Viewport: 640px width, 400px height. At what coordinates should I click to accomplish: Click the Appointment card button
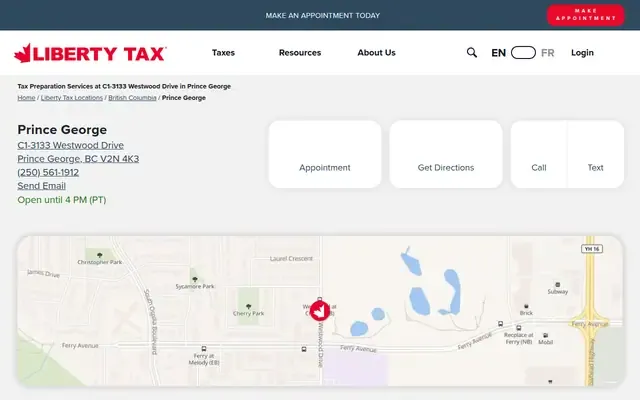tap(325, 154)
